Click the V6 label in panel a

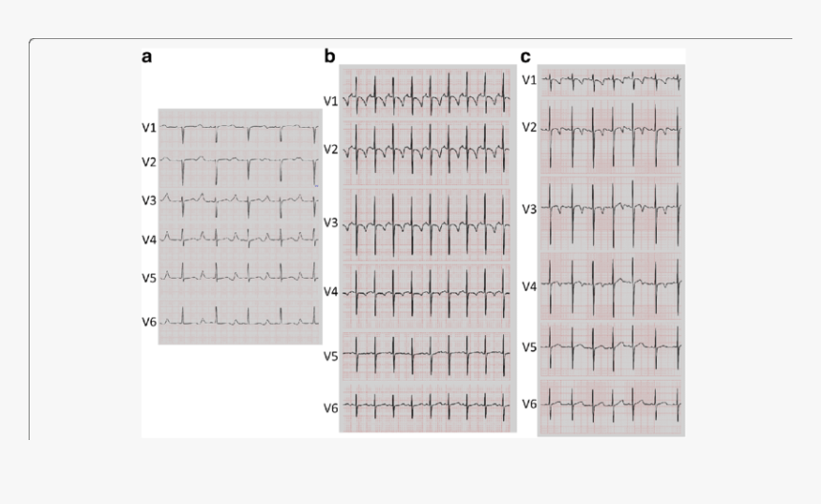tap(149, 322)
